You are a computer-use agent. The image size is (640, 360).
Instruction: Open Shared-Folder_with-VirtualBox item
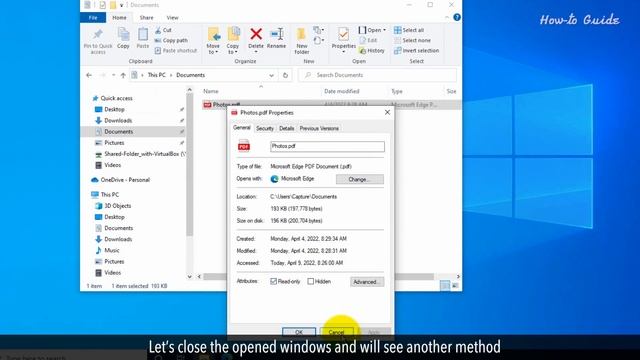140,154
